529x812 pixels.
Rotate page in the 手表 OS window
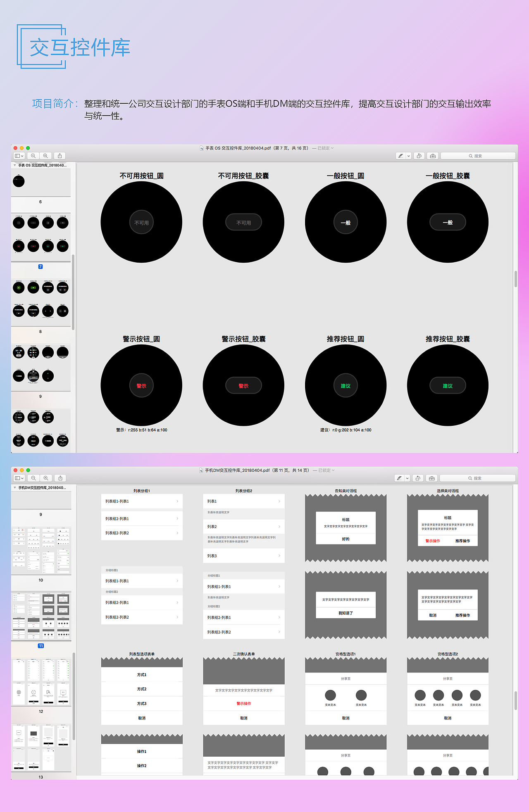coord(419,156)
